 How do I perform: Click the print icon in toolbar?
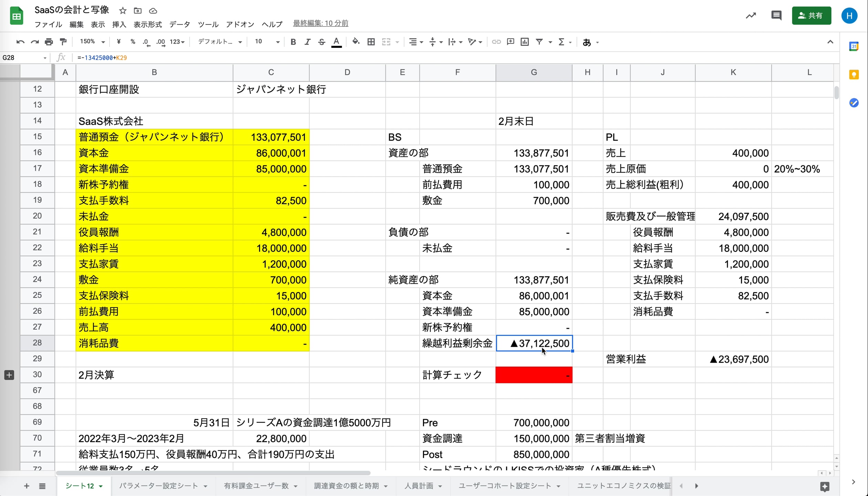49,42
